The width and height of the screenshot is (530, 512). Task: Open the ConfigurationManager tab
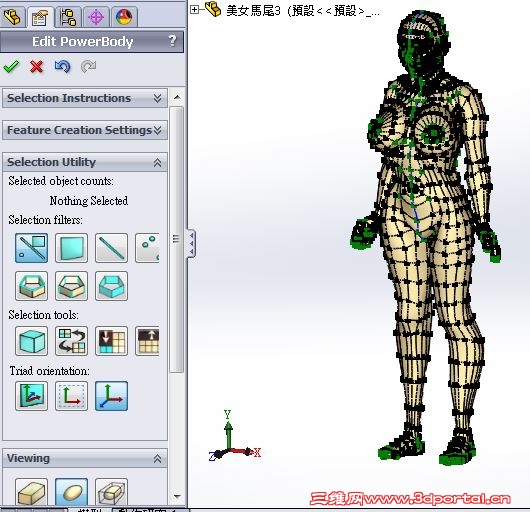pos(68,17)
